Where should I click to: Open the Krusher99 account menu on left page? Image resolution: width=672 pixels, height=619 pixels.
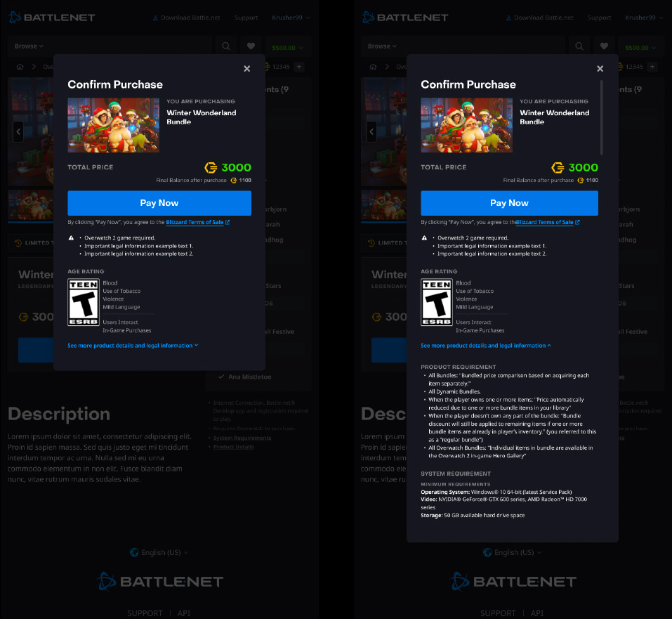coord(291,18)
